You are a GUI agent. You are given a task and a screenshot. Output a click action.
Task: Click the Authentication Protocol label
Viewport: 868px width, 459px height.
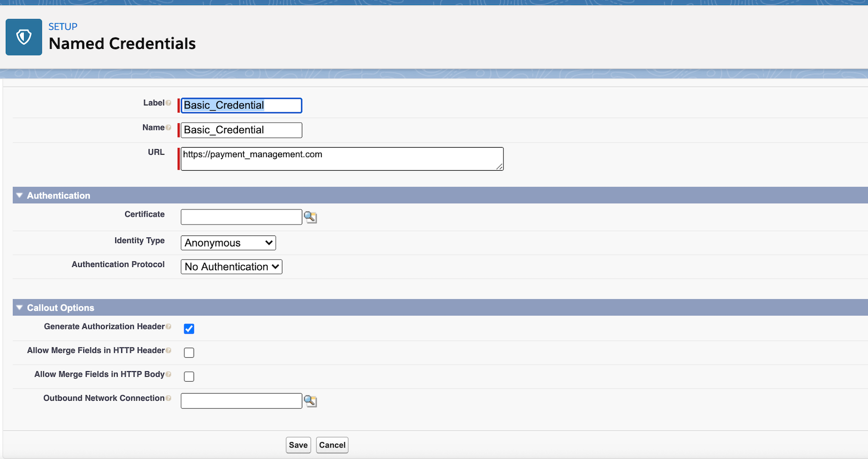pos(118,264)
